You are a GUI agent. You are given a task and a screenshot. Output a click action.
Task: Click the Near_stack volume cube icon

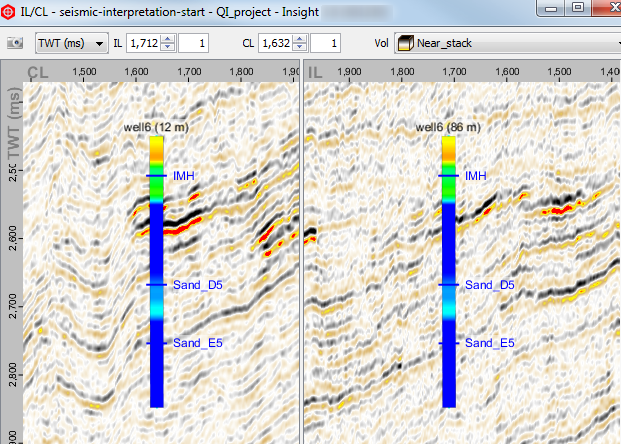(405, 43)
